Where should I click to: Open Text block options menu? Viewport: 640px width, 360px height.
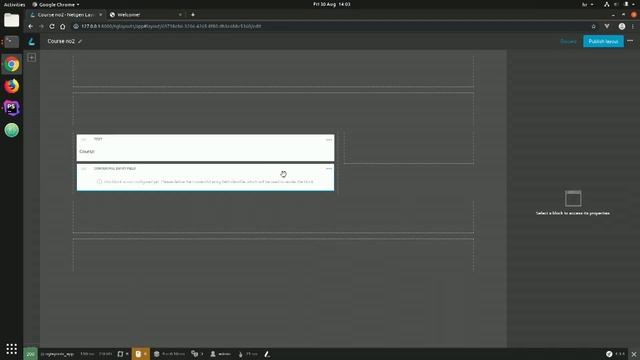coord(329,140)
